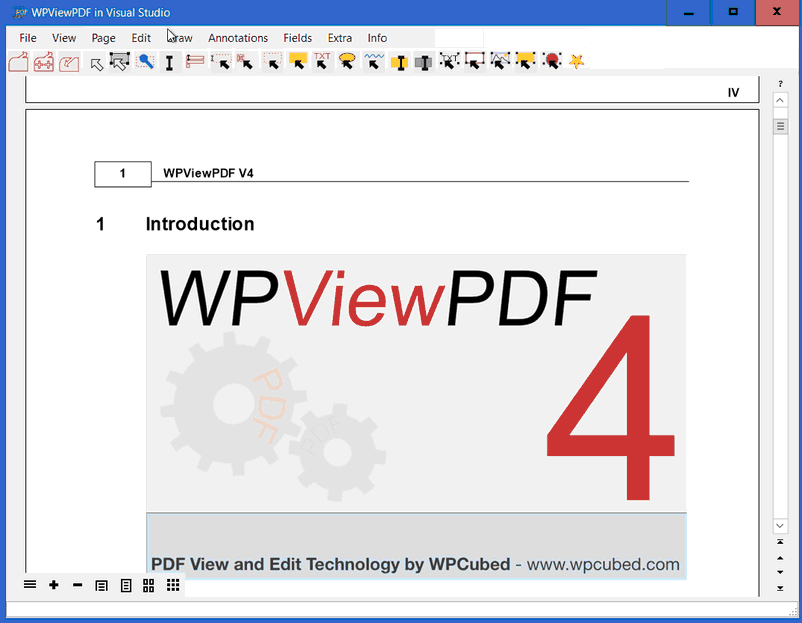Image resolution: width=802 pixels, height=623 pixels.
Task: Open the Draw menu
Action: [x=180, y=38]
